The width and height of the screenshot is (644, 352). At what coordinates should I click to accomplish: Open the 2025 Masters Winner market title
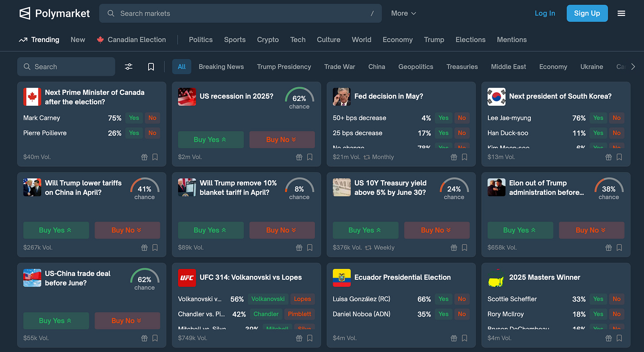544,278
